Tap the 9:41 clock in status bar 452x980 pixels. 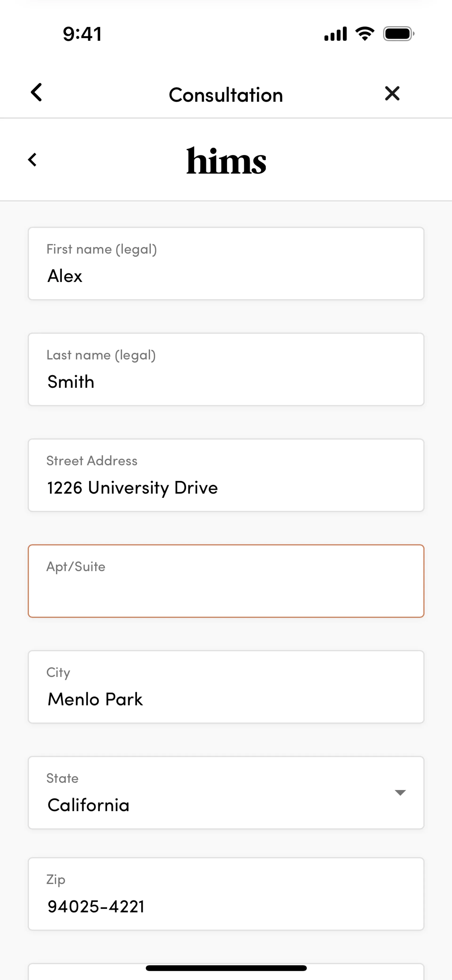(x=82, y=34)
